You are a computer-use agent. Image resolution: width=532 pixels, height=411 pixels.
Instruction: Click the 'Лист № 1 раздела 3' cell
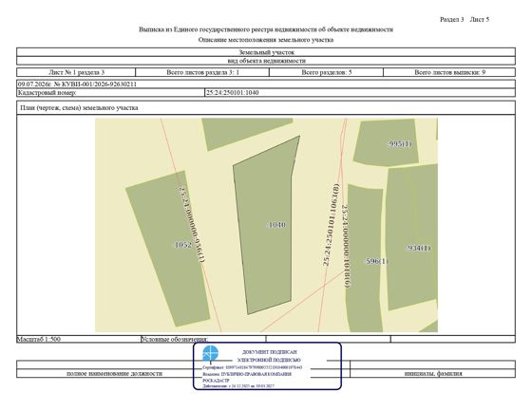[76, 72]
